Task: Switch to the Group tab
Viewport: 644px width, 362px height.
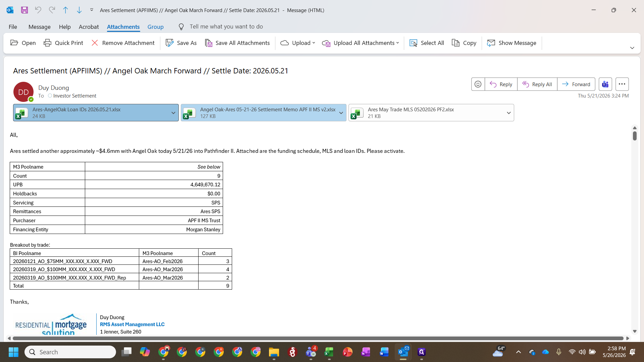Action: point(156,27)
